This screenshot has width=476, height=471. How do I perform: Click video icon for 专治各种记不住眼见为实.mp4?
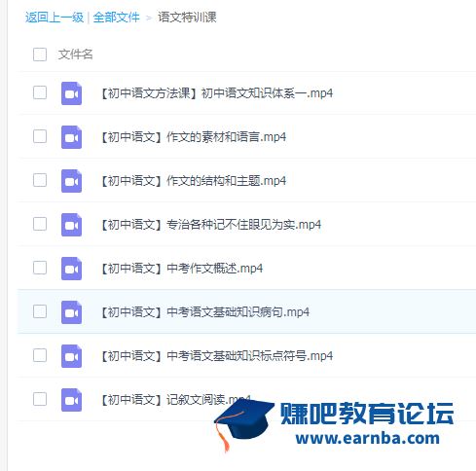pos(71,225)
